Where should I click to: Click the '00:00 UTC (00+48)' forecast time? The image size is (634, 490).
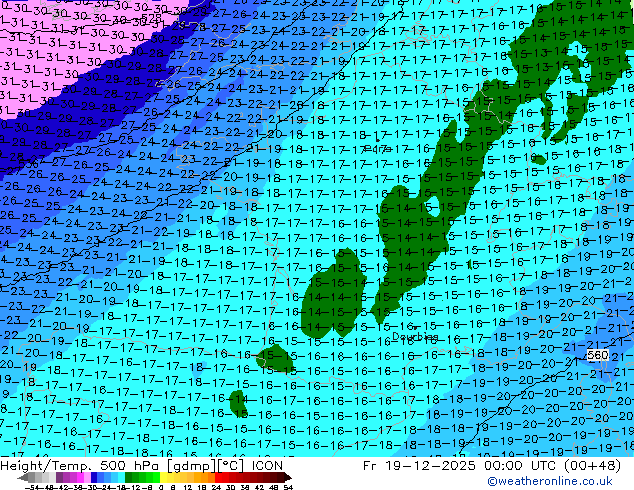click(553, 466)
